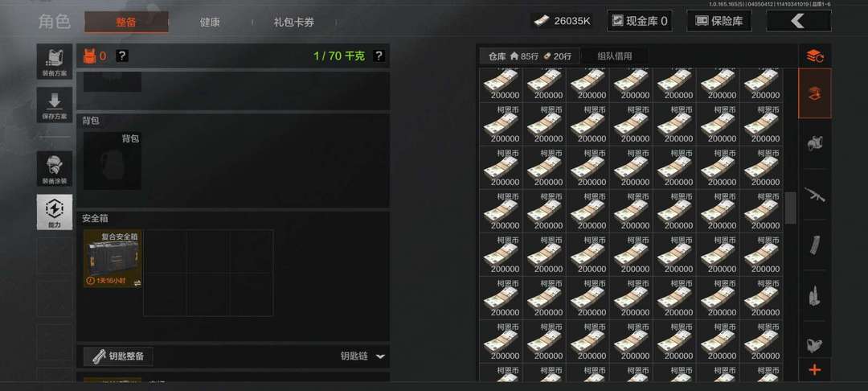The height and width of the screenshot is (391, 868).
Task: Click the swap icon on 复合安全箱
Action: coord(137,283)
